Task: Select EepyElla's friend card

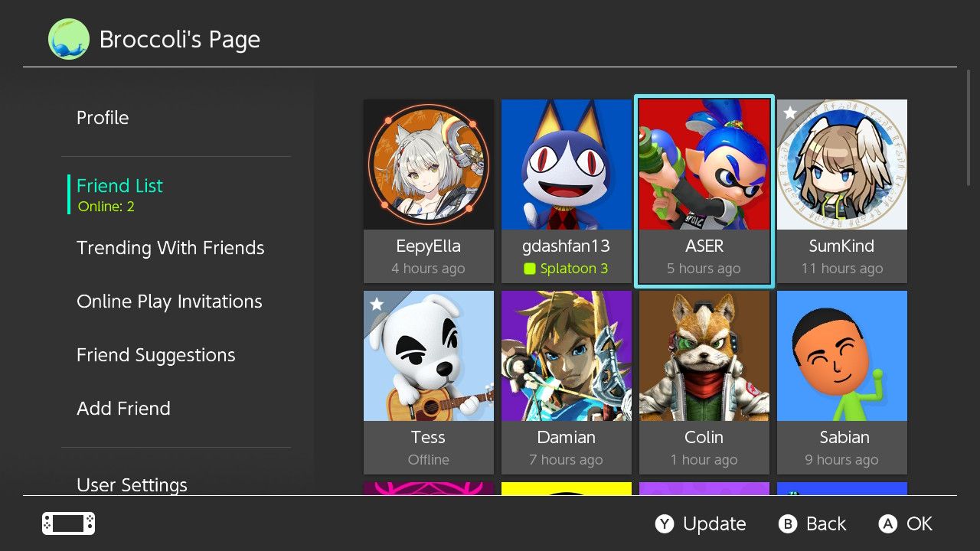Action: pyautogui.click(x=429, y=191)
